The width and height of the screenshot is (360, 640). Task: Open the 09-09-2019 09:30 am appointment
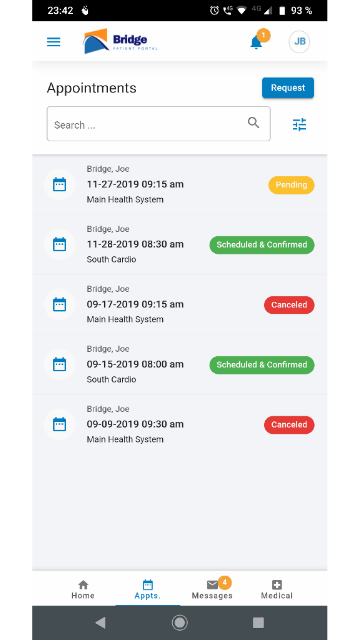(180, 424)
